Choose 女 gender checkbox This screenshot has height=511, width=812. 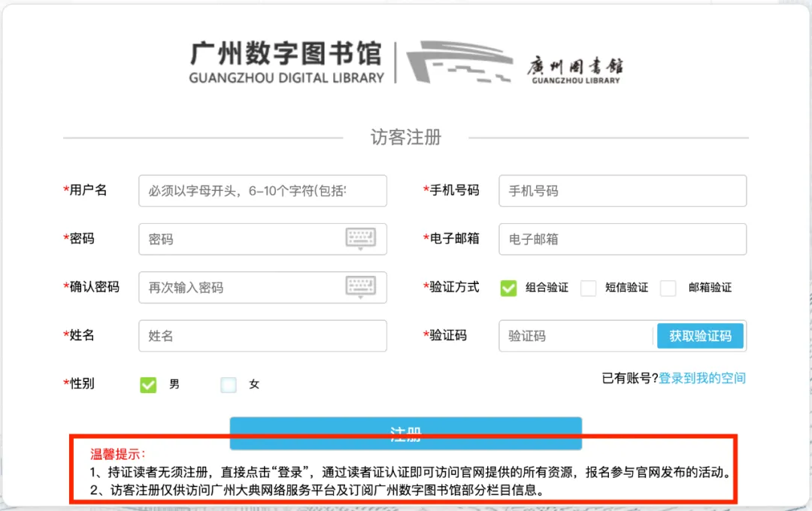coord(229,385)
